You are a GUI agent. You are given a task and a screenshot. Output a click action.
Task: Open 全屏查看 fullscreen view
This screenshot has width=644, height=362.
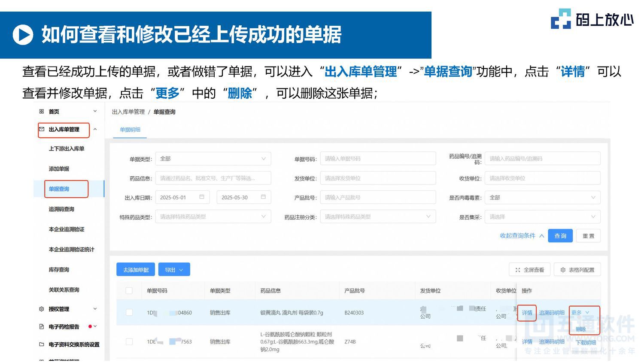529,269
